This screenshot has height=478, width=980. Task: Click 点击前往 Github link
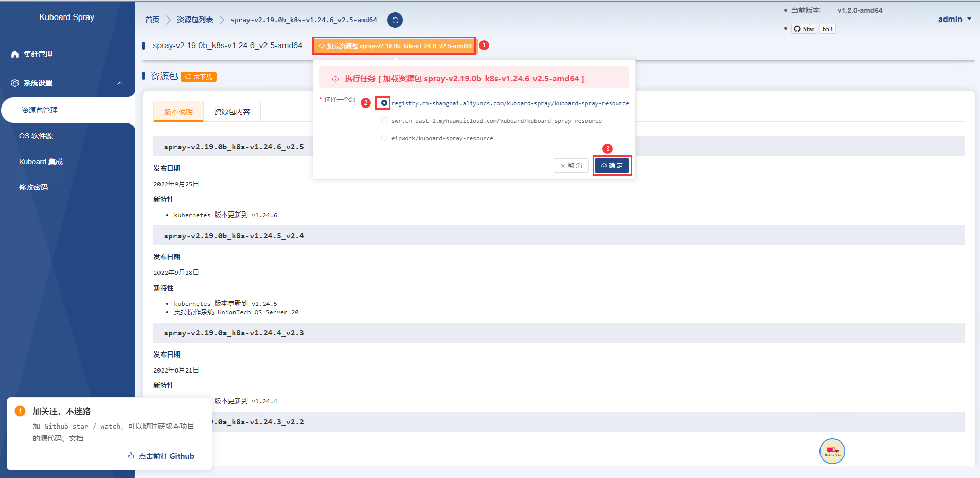click(161, 456)
